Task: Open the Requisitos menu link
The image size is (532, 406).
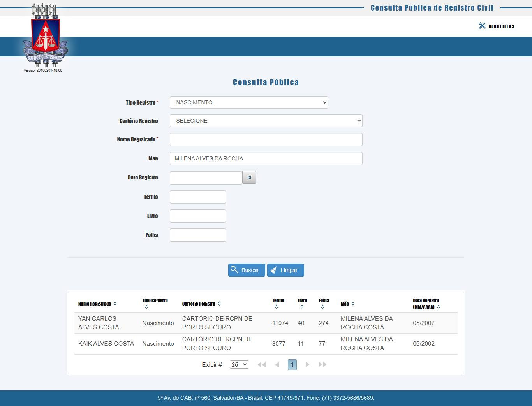Action: pyautogui.click(x=501, y=26)
